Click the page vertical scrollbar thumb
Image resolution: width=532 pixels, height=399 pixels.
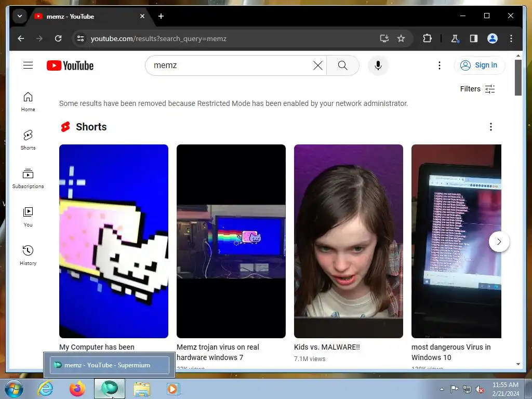pos(518,78)
